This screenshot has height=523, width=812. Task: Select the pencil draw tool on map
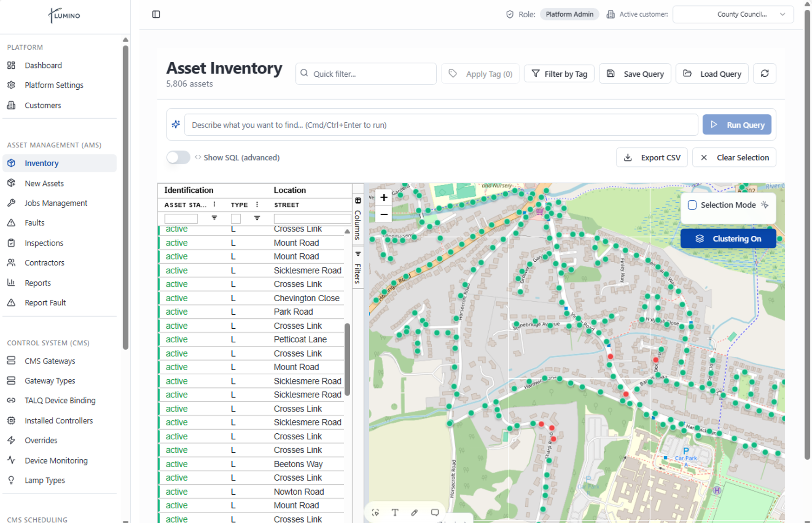pyautogui.click(x=414, y=512)
